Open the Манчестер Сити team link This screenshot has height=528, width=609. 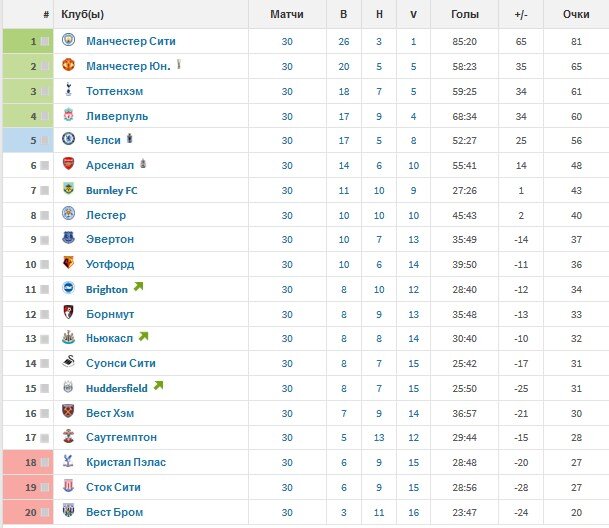click(131, 41)
